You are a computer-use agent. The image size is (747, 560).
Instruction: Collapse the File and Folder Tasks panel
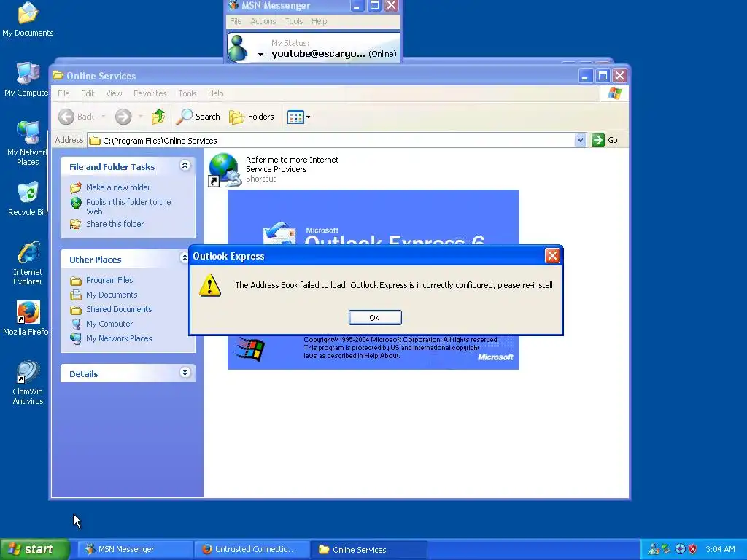(x=185, y=166)
